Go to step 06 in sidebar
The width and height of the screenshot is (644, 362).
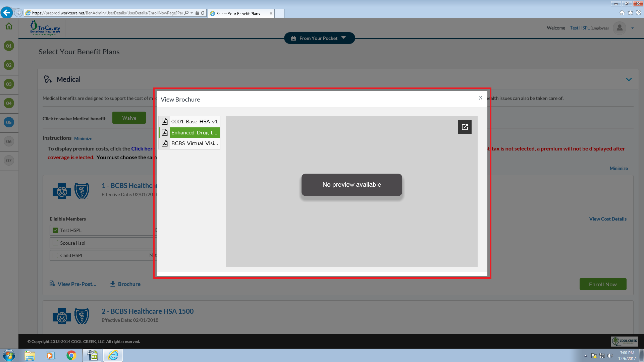coord(9,141)
